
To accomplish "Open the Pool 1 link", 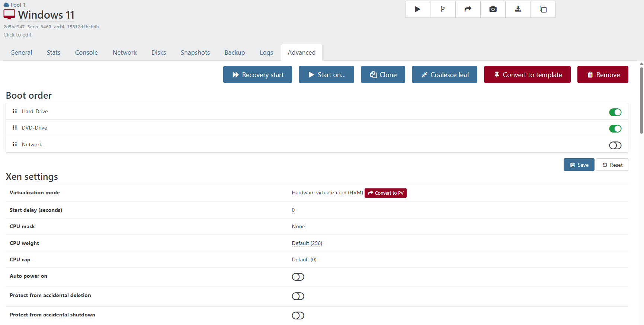I will click(x=18, y=5).
